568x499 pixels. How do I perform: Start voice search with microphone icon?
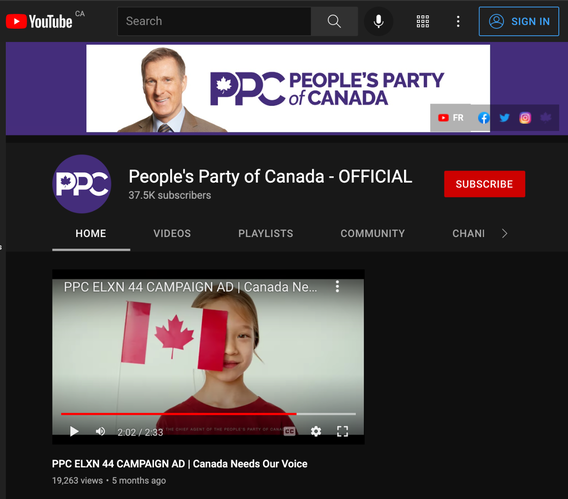point(379,21)
